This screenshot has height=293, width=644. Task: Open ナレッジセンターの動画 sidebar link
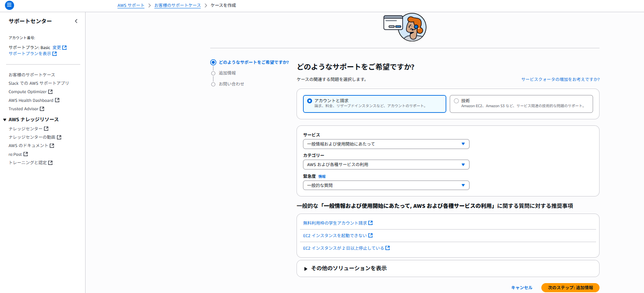point(32,137)
